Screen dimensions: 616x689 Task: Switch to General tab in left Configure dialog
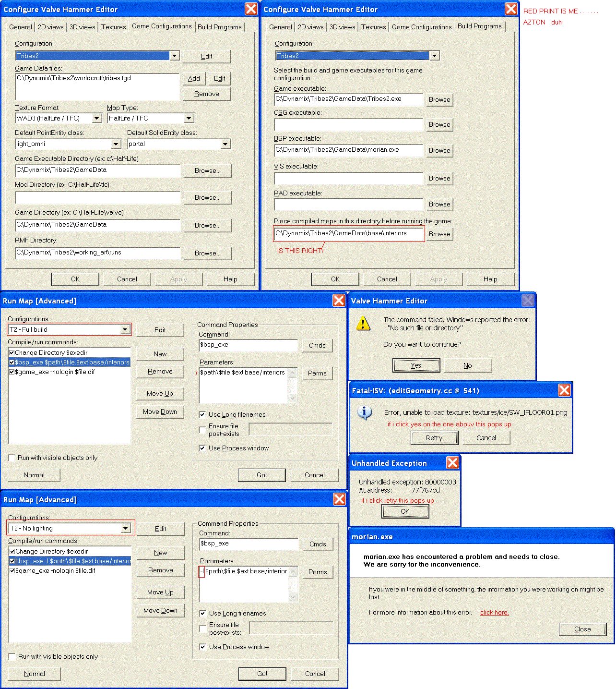[21, 27]
